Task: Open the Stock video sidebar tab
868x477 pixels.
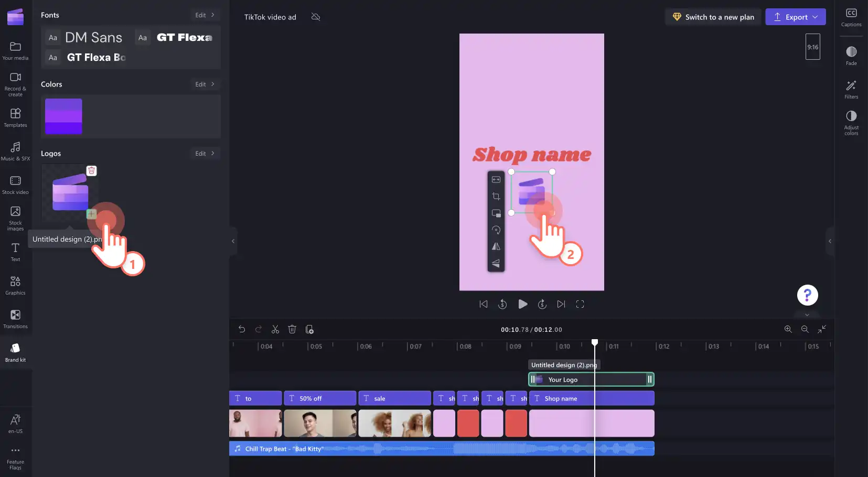Action: coord(15,185)
